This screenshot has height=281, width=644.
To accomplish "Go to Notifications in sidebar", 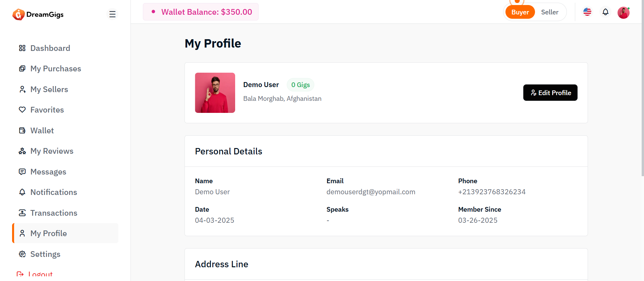I will [x=54, y=192].
